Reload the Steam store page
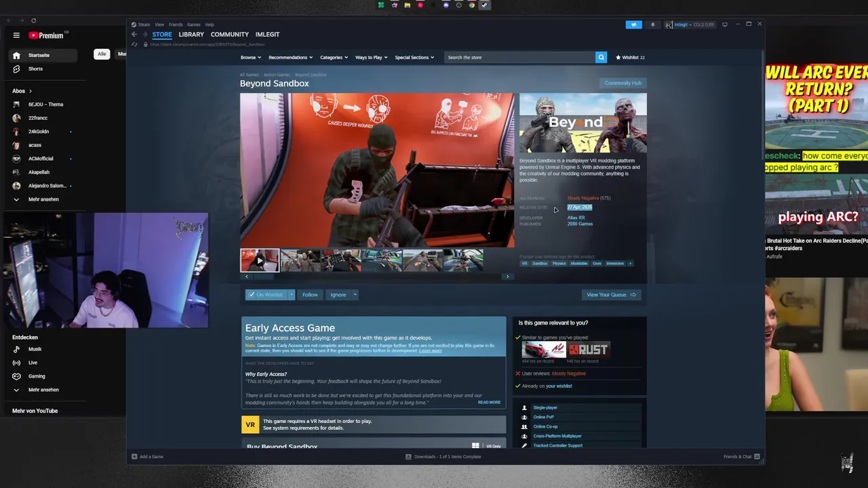Image resolution: width=868 pixels, height=488 pixels. coord(135,44)
